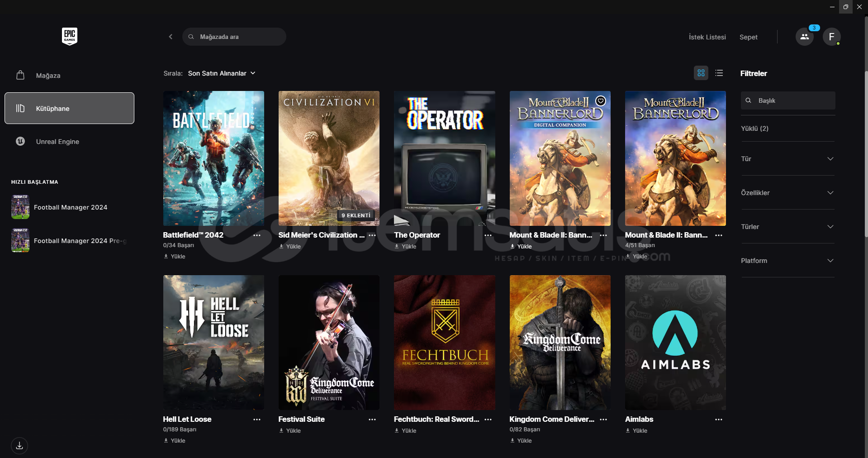Open more options for Mount & Blade Digital Companion
This screenshot has width=868, height=458.
tap(603, 235)
